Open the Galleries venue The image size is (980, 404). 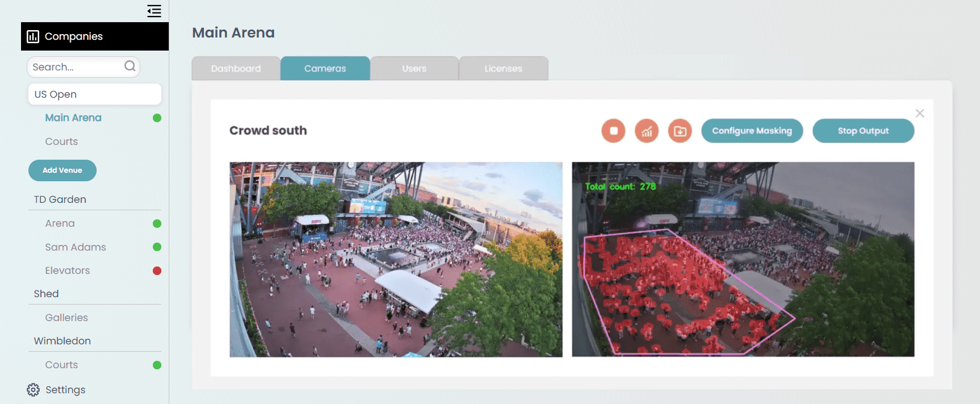[66, 318]
